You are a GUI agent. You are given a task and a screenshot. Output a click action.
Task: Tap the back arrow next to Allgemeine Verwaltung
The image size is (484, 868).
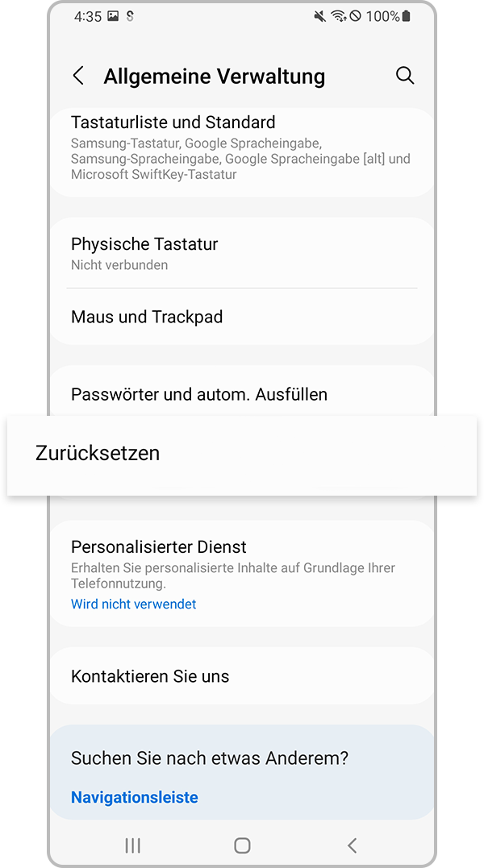[x=78, y=75]
